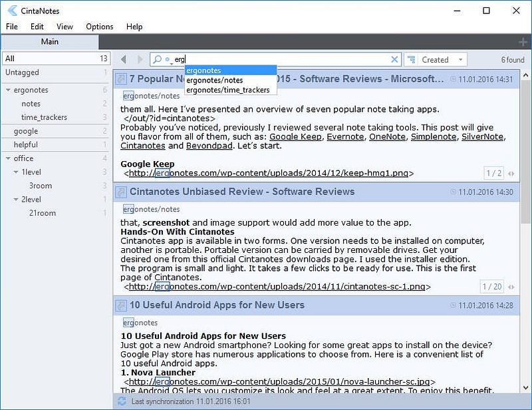Switch to the Main section tab
The height and width of the screenshot is (410, 532).
pos(49,42)
